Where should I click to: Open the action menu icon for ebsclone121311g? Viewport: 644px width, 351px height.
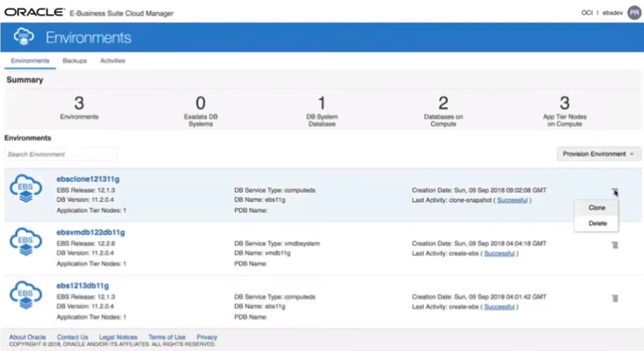coord(615,192)
